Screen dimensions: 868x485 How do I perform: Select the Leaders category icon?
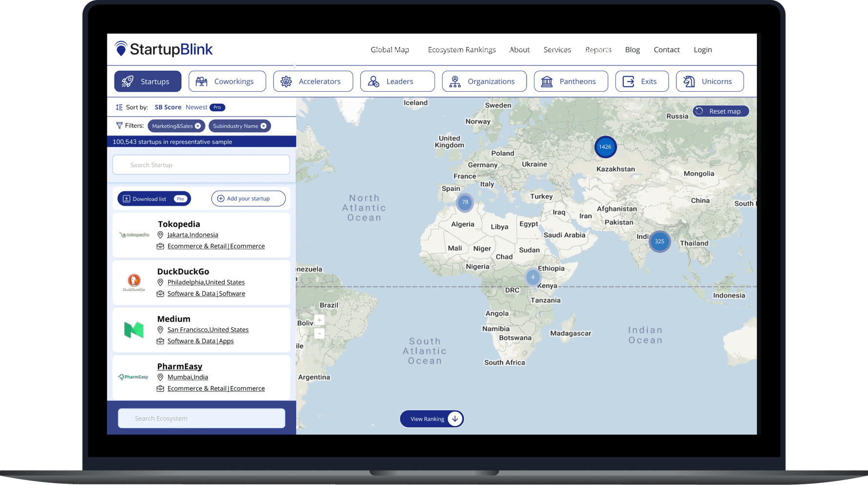pyautogui.click(x=374, y=81)
